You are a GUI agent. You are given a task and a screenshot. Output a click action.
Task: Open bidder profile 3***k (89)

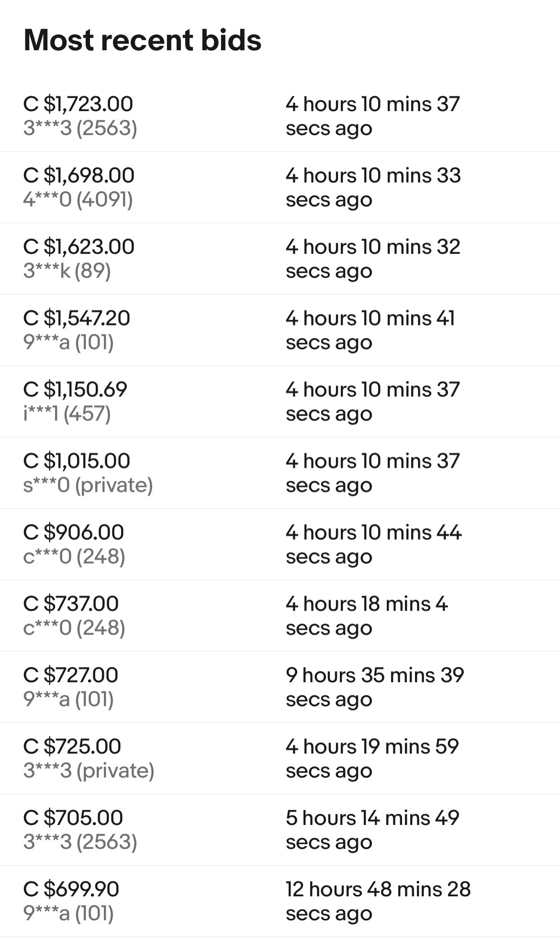coord(67,271)
